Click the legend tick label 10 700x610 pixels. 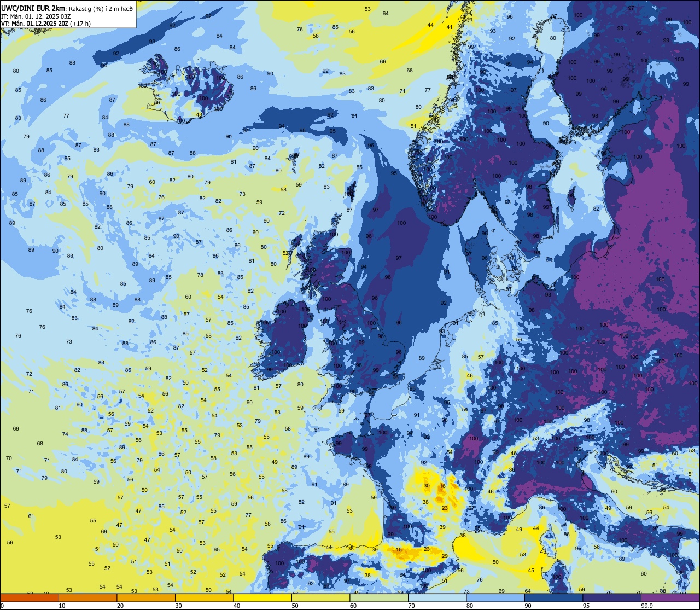pos(62,606)
